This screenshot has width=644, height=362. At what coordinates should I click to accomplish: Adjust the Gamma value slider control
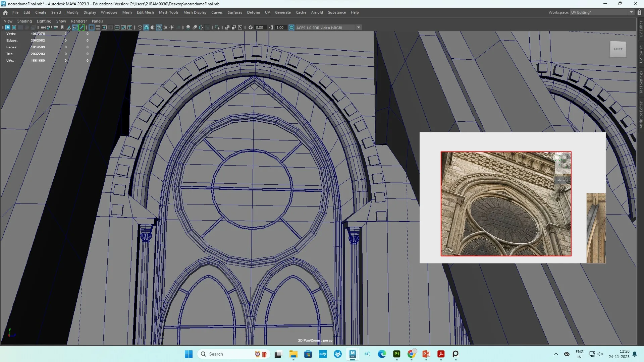tap(280, 27)
